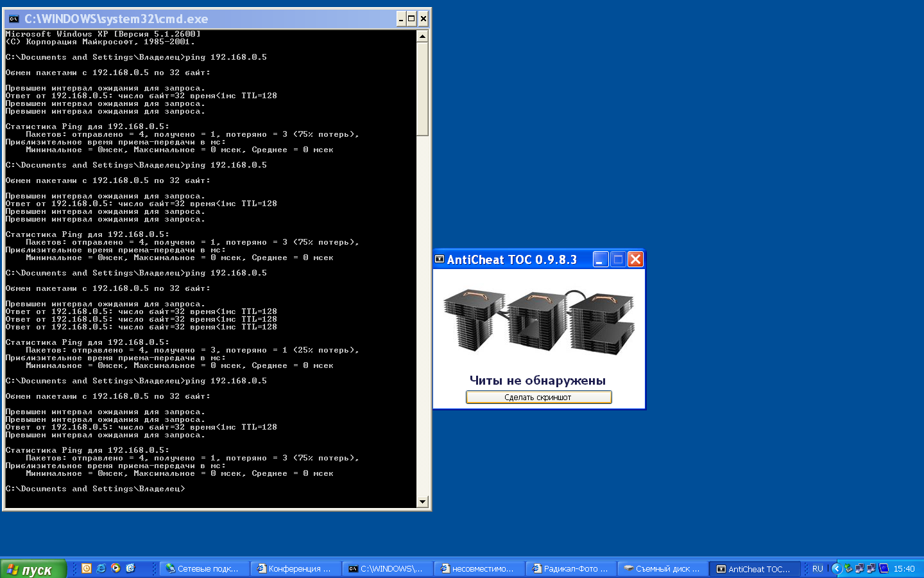Viewport: 924px width, 578px height.
Task: Click Microsoft Windows XP version line
Action: tap(103, 34)
